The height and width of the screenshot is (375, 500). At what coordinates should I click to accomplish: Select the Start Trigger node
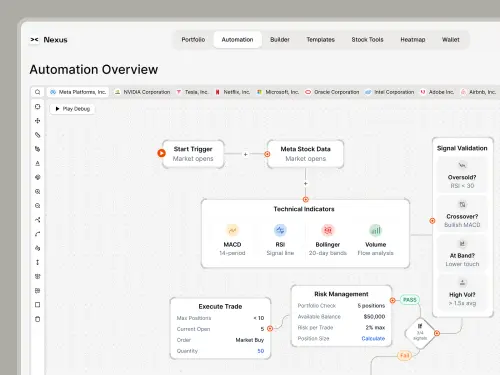(193, 154)
